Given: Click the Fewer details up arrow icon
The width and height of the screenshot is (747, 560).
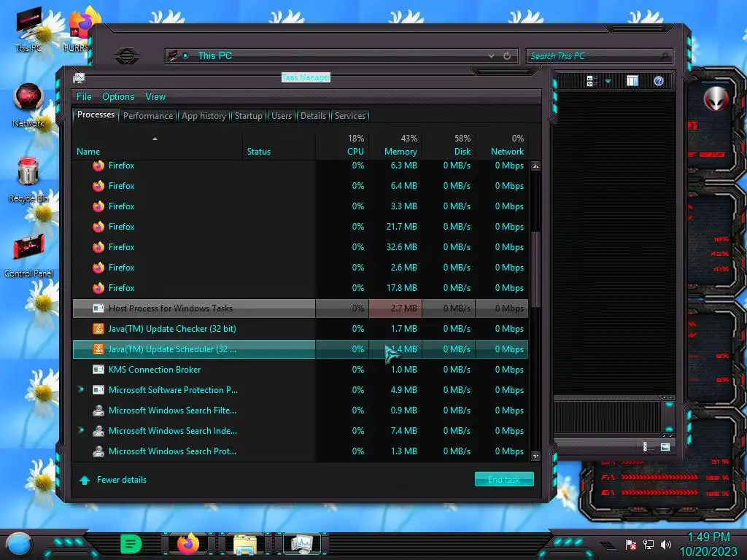Looking at the screenshot, I should coord(85,480).
